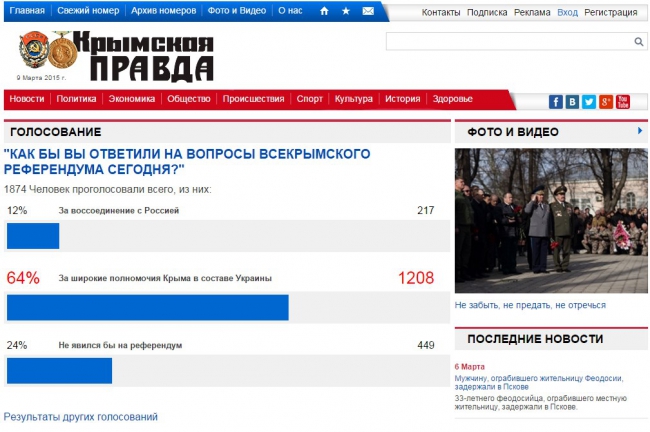
Task: Click the Регистрация link
Action: (x=611, y=12)
